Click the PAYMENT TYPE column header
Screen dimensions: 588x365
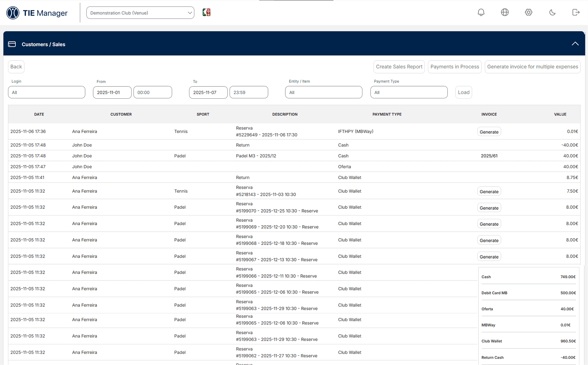pyautogui.click(x=387, y=114)
